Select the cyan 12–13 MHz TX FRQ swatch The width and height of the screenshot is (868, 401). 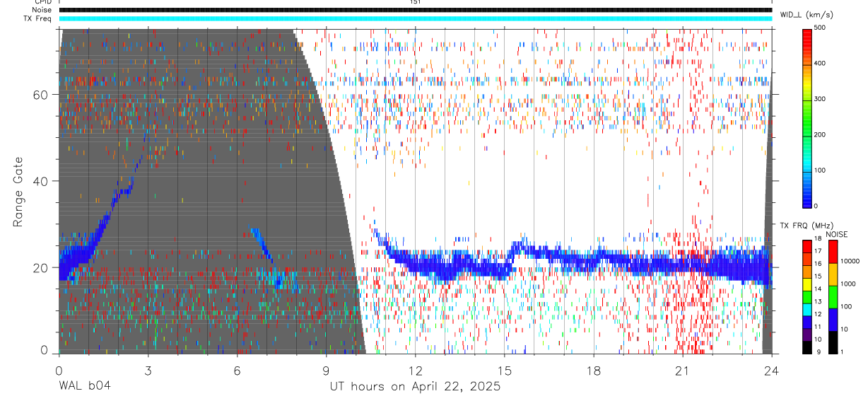(807, 309)
